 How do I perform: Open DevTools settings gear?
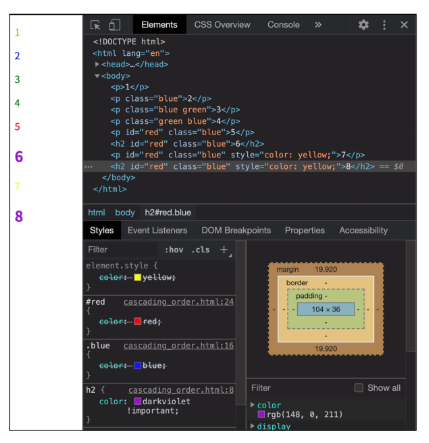pyautogui.click(x=363, y=25)
